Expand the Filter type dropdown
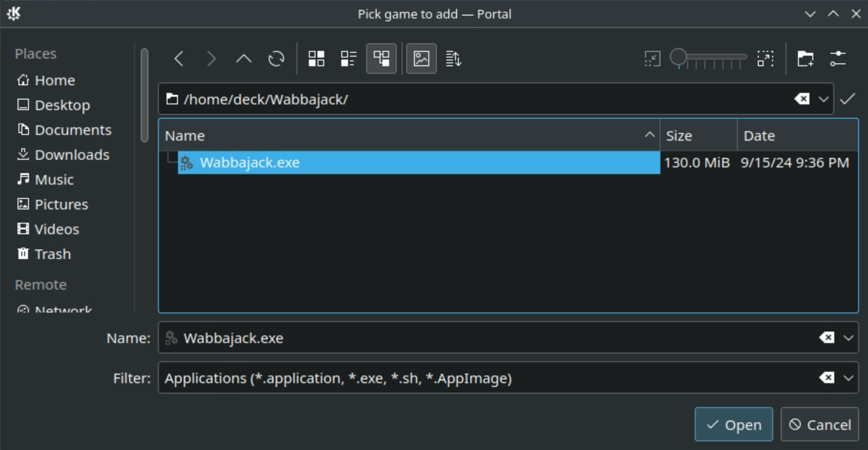The height and width of the screenshot is (450, 868). point(848,378)
